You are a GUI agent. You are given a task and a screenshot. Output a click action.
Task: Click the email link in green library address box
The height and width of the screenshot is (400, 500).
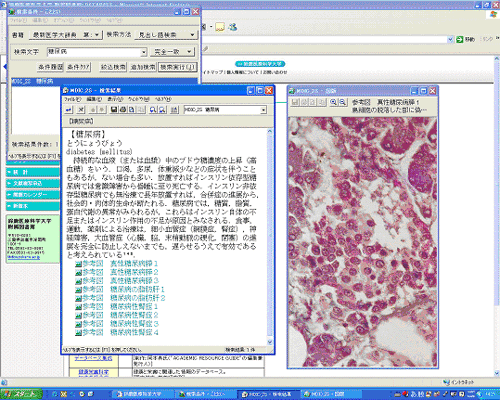24,257
